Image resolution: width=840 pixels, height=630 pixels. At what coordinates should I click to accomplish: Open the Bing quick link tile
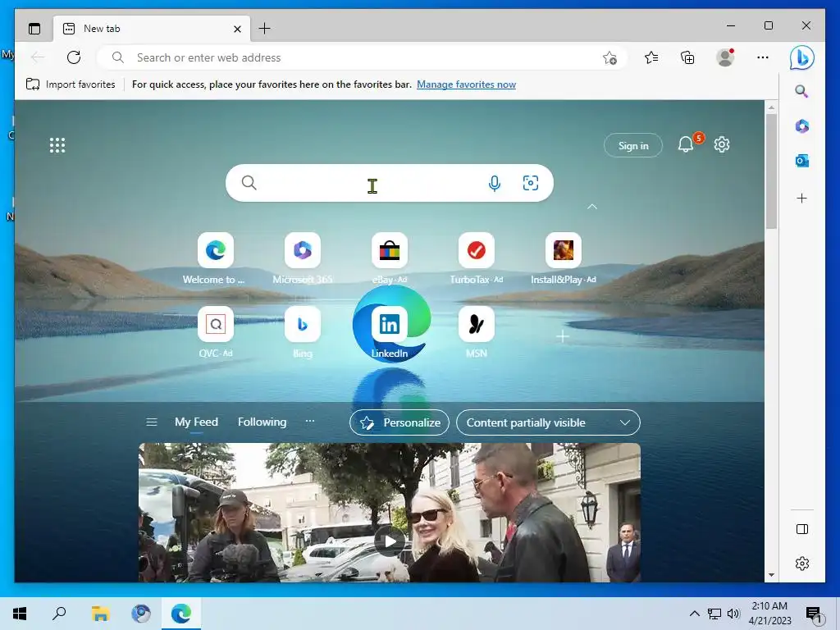[302, 324]
